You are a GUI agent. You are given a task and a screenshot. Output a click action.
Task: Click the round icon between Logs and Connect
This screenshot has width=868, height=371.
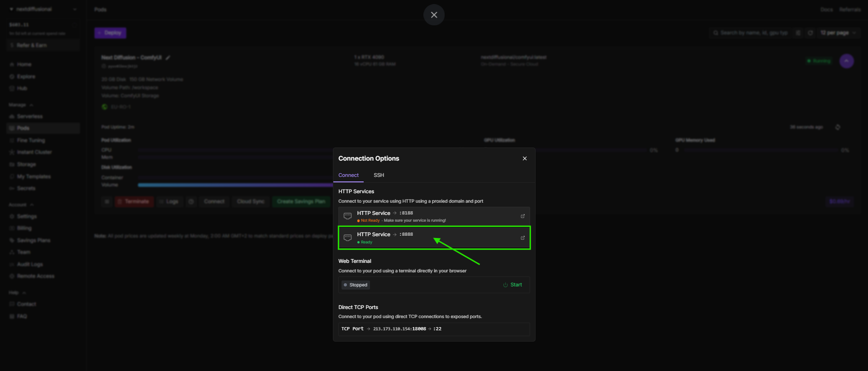pos(191,201)
